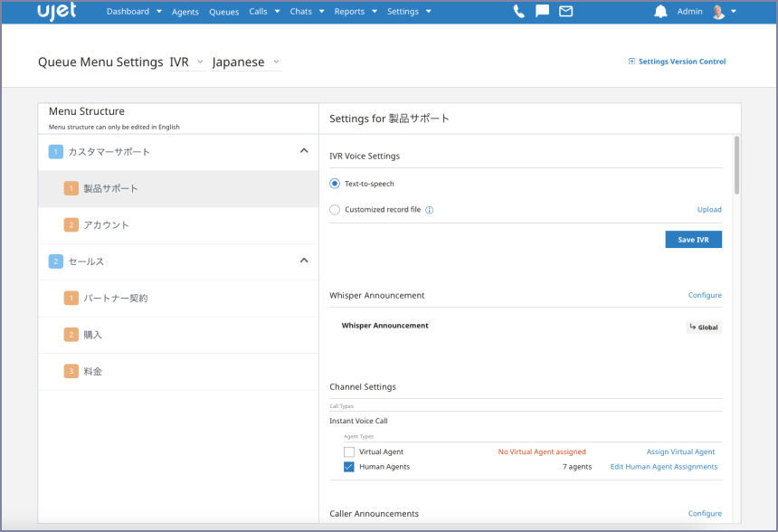Open the Reports dropdown menu
Viewport: 778px width, 532px height.
point(356,12)
